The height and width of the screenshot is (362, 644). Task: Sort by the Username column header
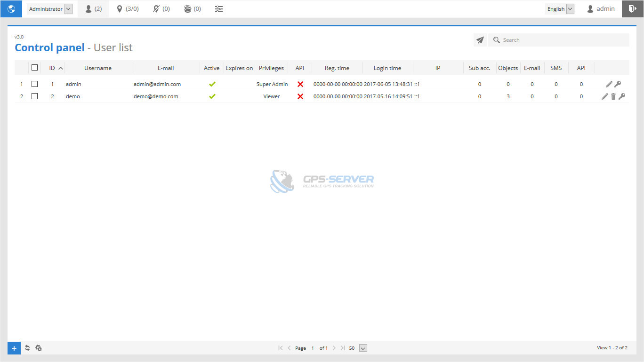click(98, 68)
